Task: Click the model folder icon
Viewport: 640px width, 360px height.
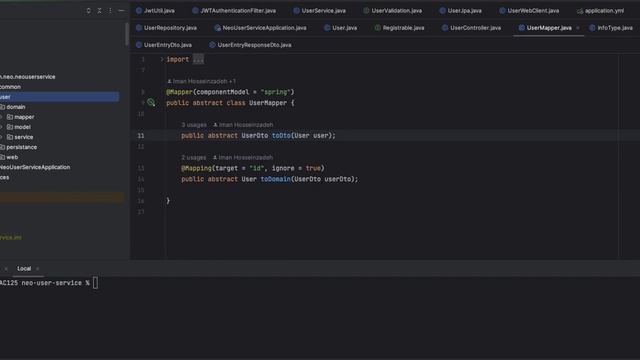Action: (10, 127)
